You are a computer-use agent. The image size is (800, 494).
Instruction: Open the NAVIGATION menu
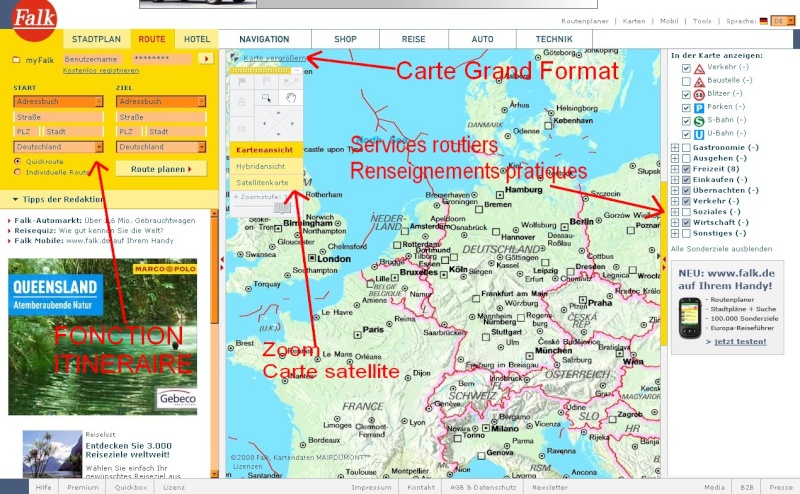click(264, 39)
